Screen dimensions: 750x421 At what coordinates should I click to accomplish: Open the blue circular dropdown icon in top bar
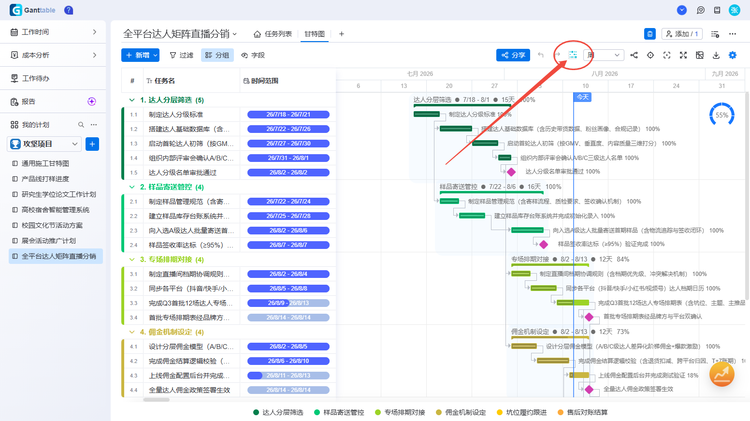[x=682, y=10]
